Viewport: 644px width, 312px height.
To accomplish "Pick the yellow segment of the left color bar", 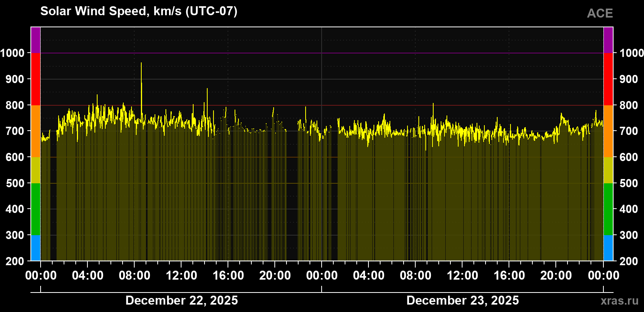I will (36, 170).
